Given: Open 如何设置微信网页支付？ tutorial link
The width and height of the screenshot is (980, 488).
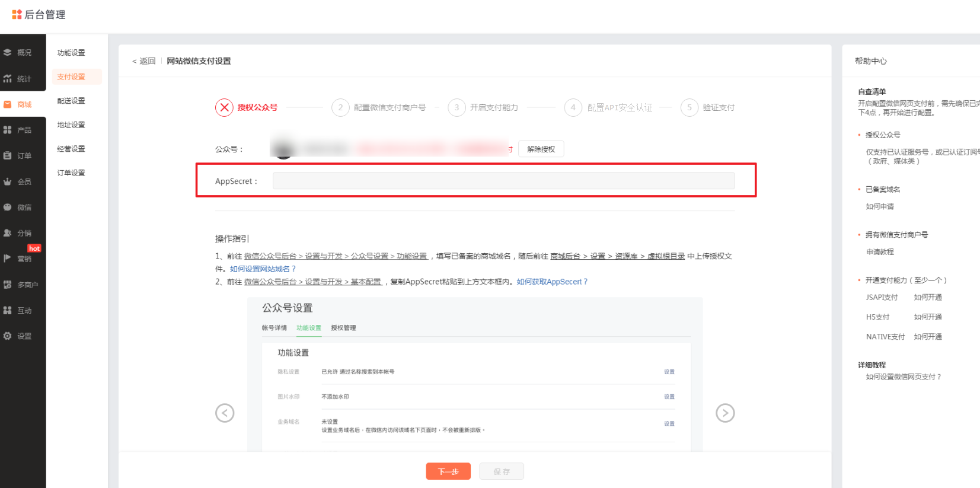Looking at the screenshot, I should (x=904, y=377).
